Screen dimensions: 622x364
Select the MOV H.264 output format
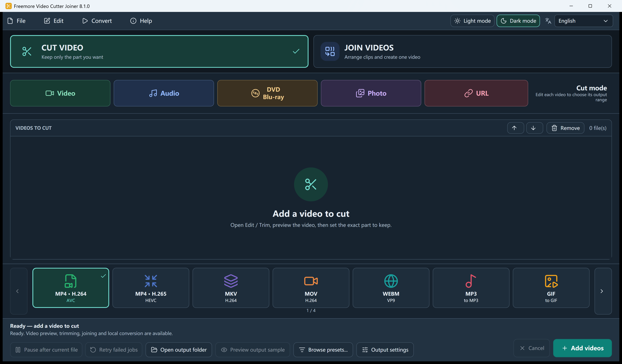311,288
